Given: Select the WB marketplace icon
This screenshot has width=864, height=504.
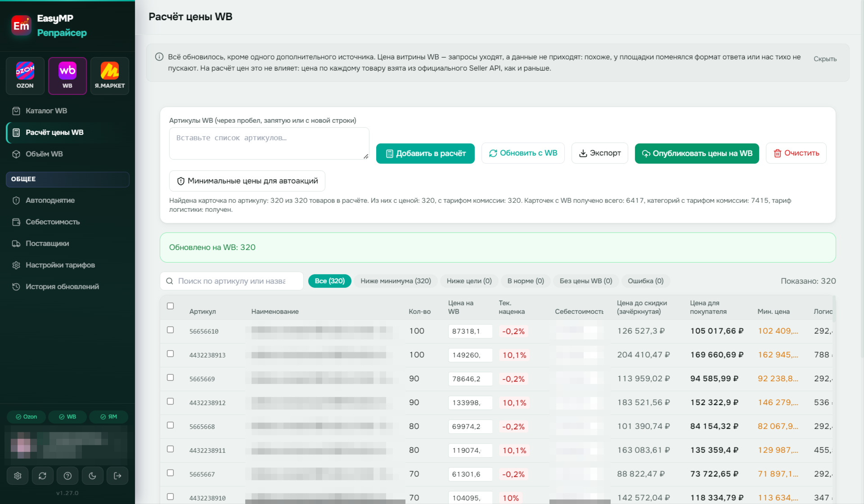Looking at the screenshot, I should pyautogui.click(x=67, y=76).
